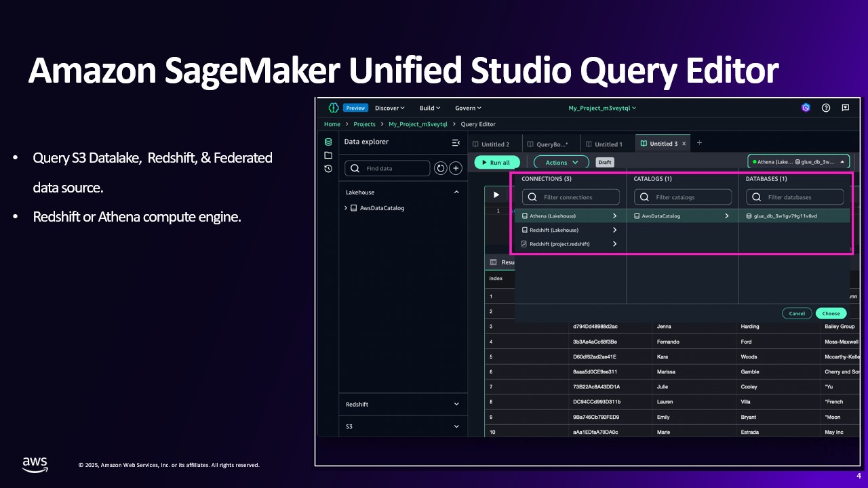The width and height of the screenshot is (868, 488).
Task: Click the Preview badge
Action: pos(355,108)
